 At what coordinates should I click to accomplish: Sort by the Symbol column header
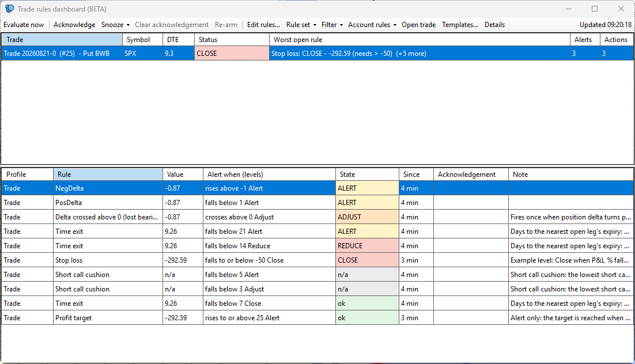coord(142,40)
